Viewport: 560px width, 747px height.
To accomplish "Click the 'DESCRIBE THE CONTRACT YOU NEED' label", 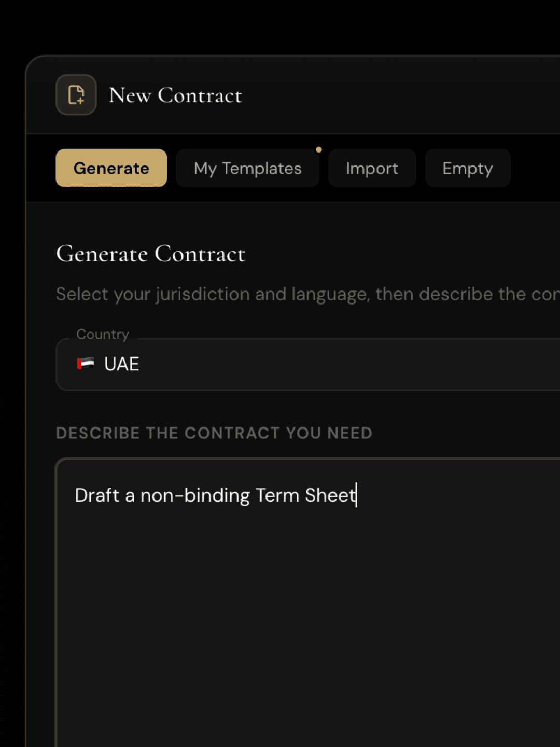I will [x=214, y=433].
